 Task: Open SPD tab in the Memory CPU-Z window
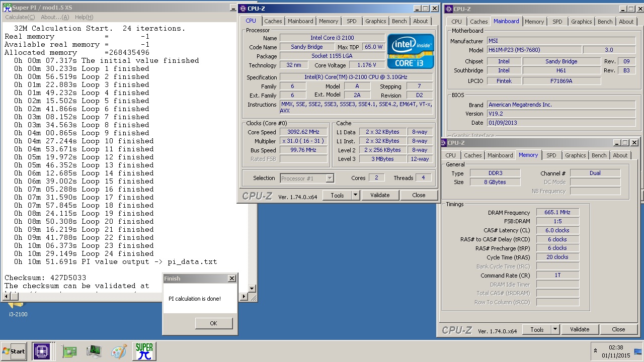point(551,155)
